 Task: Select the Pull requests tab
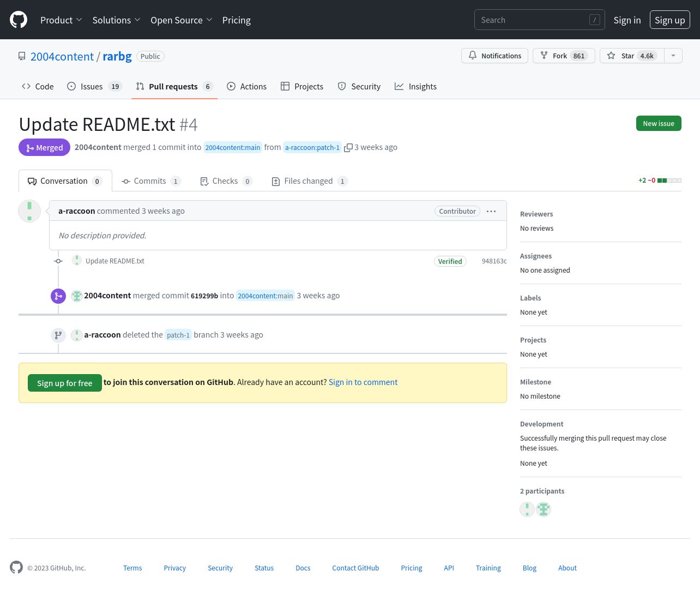coord(174,86)
